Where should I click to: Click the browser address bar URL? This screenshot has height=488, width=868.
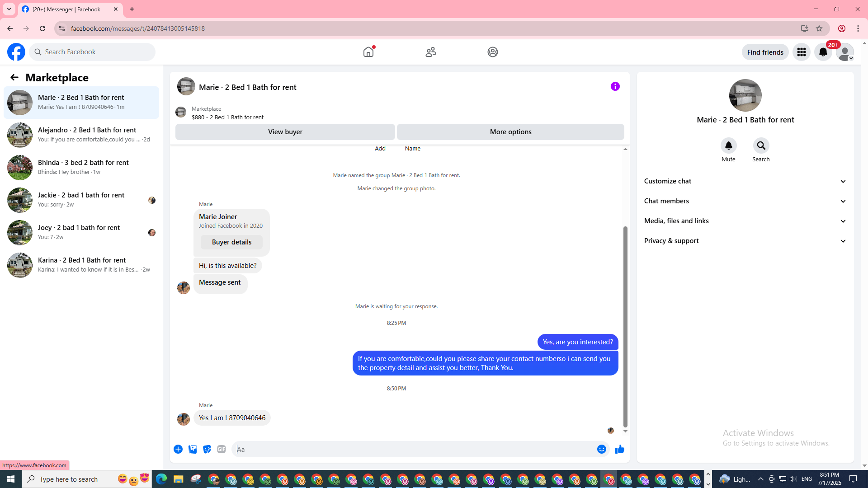point(138,28)
